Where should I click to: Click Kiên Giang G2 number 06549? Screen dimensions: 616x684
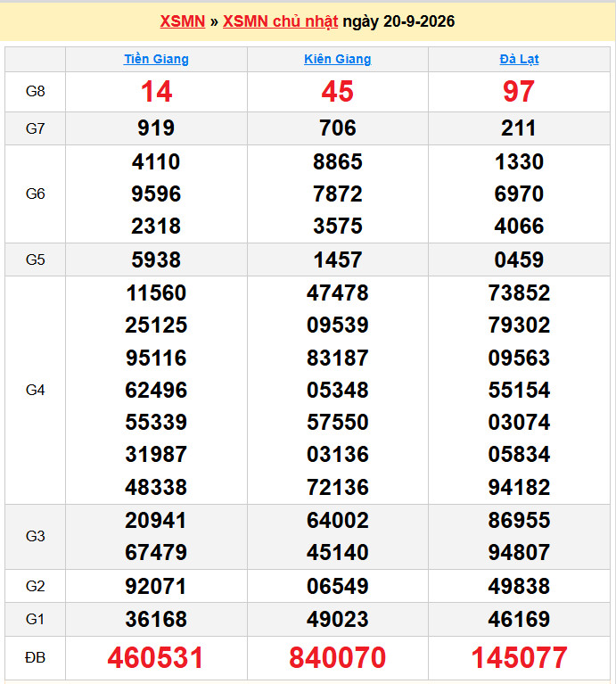tap(338, 586)
